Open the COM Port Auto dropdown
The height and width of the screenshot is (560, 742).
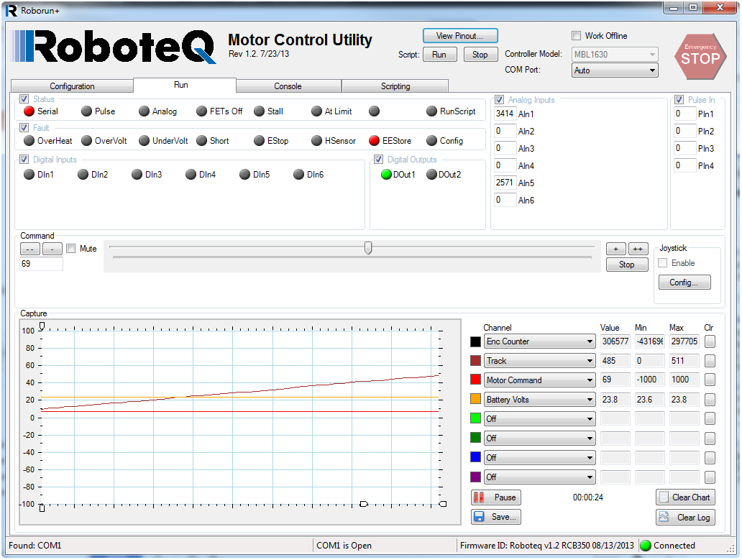pyautogui.click(x=615, y=70)
